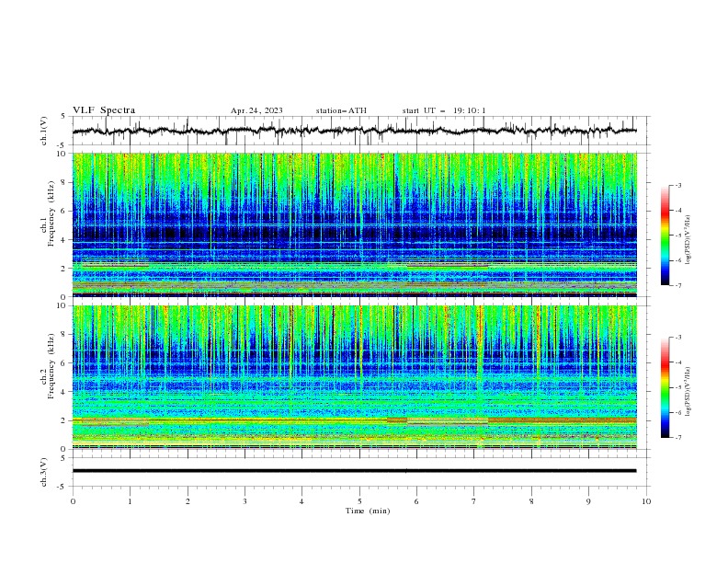The width and height of the screenshot is (728, 563).
Task: Click the 'VLF Spectra' title text
Action: (x=104, y=110)
